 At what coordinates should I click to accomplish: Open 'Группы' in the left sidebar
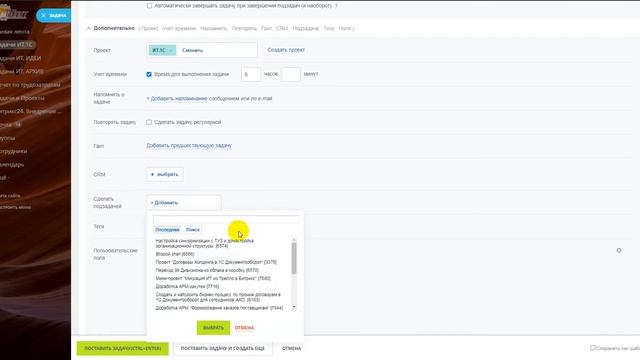tap(7, 138)
